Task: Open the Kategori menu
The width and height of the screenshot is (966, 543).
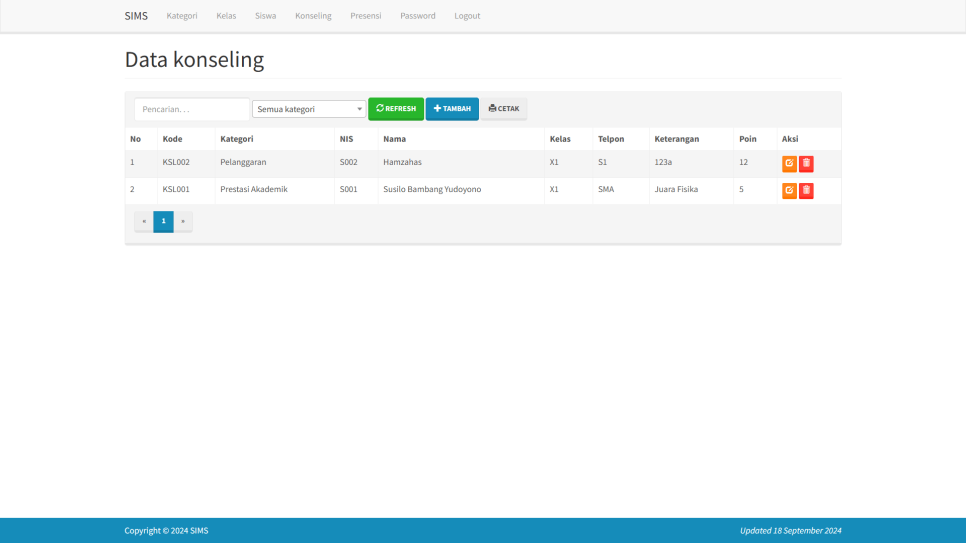Action: 181,16
